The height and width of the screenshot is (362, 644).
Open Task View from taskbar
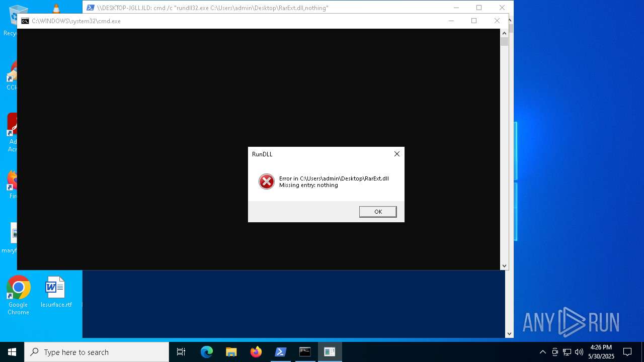[181, 352]
